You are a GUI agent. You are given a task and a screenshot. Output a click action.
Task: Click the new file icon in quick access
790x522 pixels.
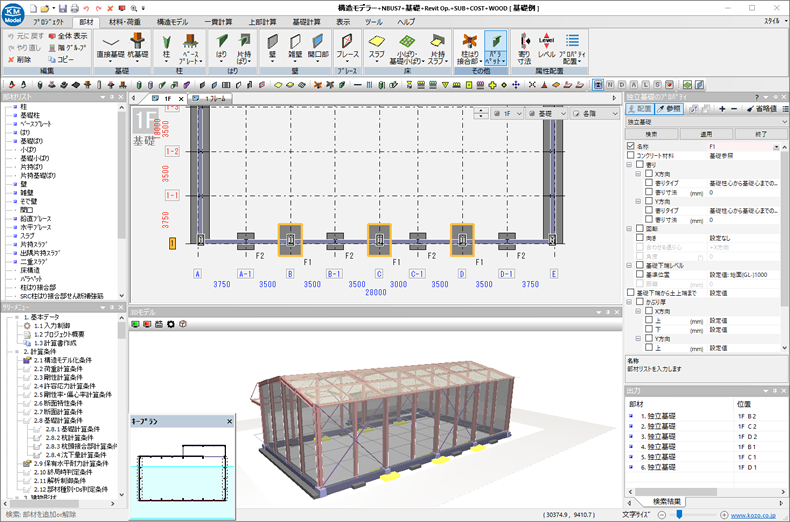[x=34, y=8]
